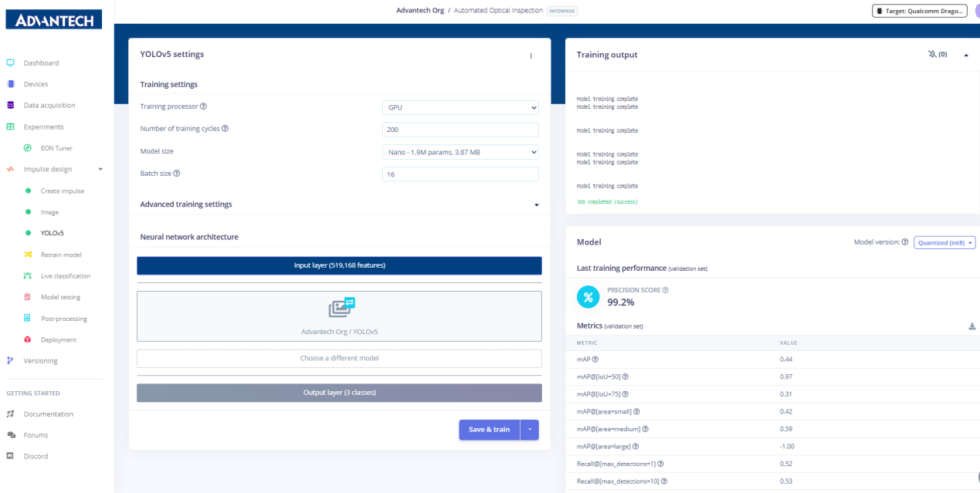The height and width of the screenshot is (493, 980).
Task: Go to Retrain model page
Action: (x=61, y=255)
